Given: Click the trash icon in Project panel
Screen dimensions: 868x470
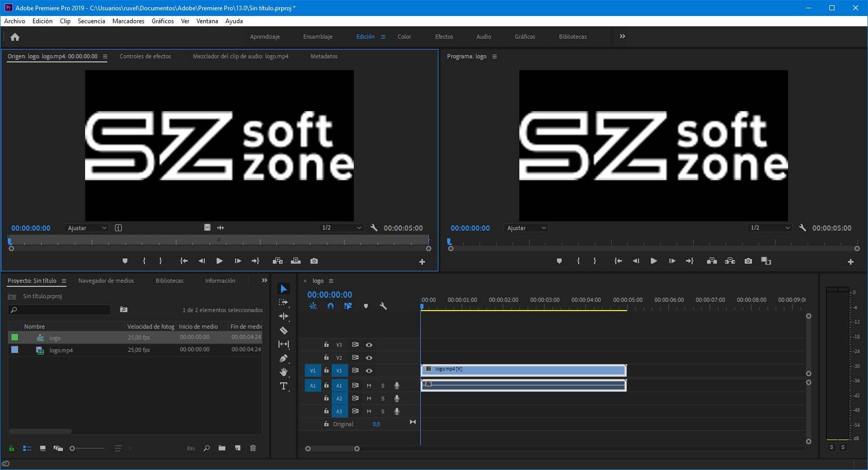Looking at the screenshot, I should 253,448.
